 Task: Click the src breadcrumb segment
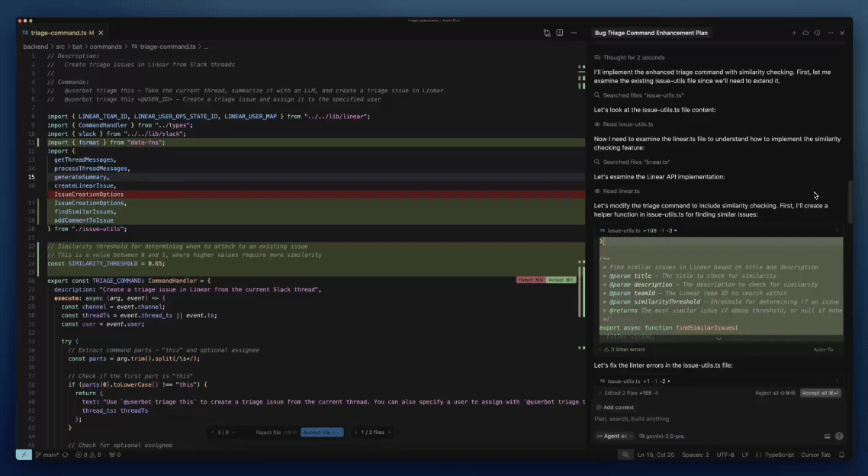click(x=60, y=47)
